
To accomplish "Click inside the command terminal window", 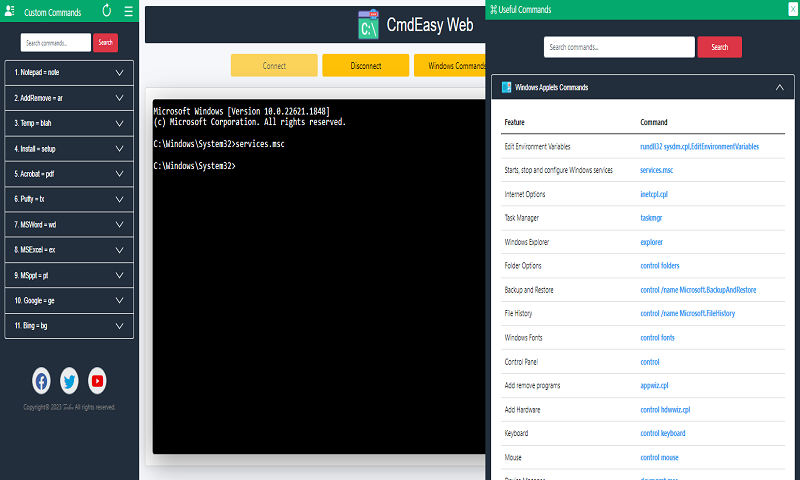I will coord(319,276).
